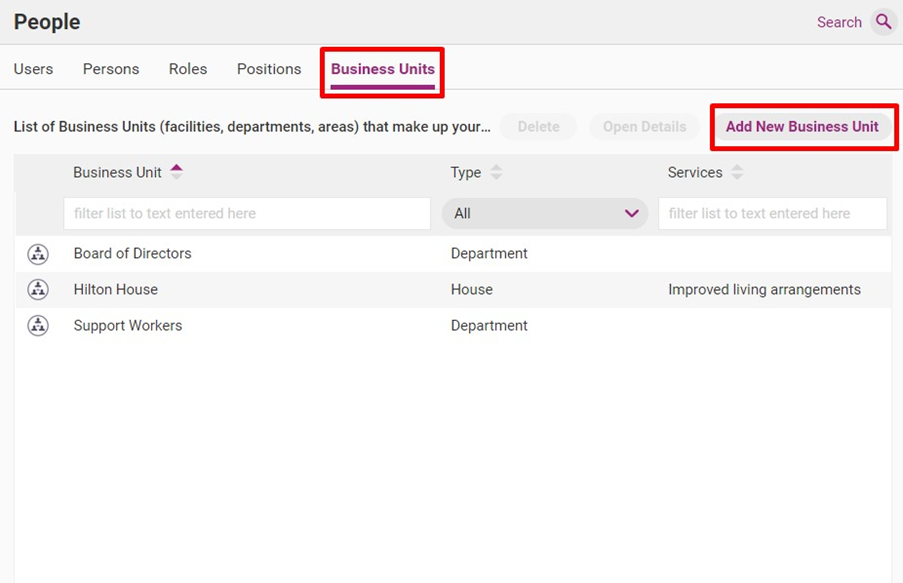The width and height of the screenshot is (903, 583).
Task: Click the Open Details button
Action: pos(644,127)
